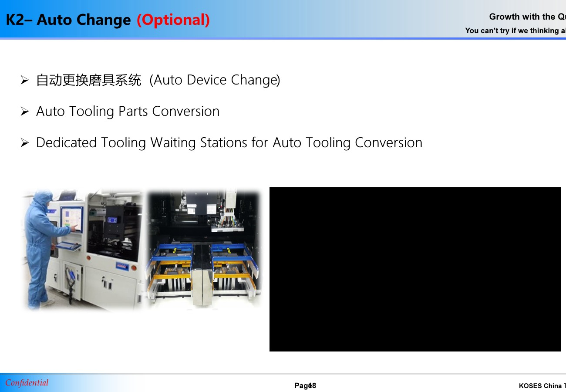The image size is (566, 392).
Task: Select the black video placeholder
Action: (x=414, y=269)
